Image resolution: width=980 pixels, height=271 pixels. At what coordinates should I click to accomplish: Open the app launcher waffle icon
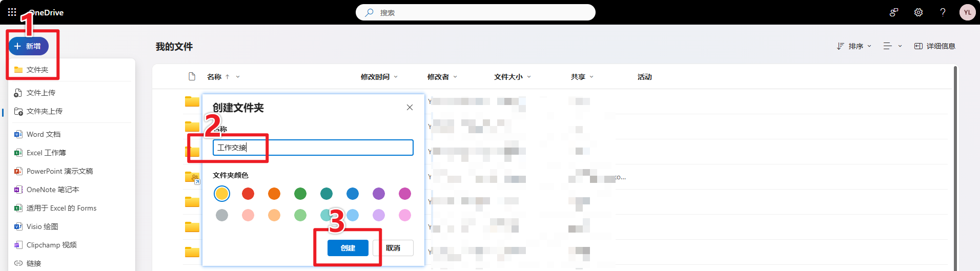tap(12, 12)
